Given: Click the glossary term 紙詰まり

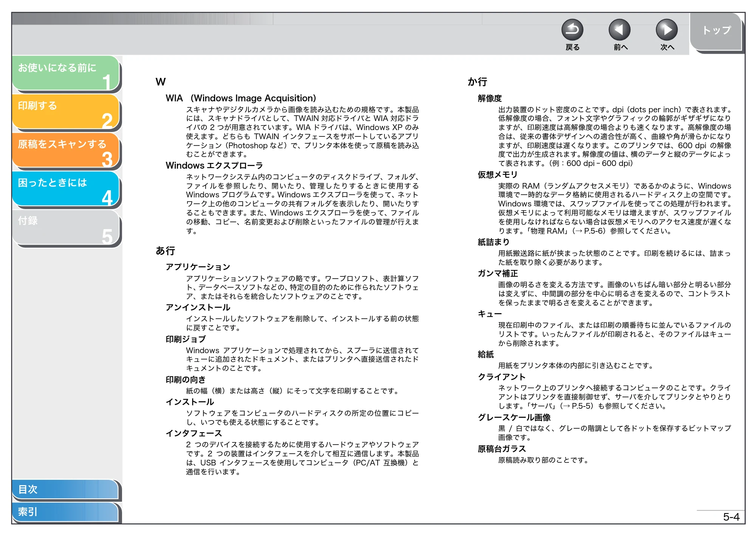Looking at the screenshot, I should point(494,242).
